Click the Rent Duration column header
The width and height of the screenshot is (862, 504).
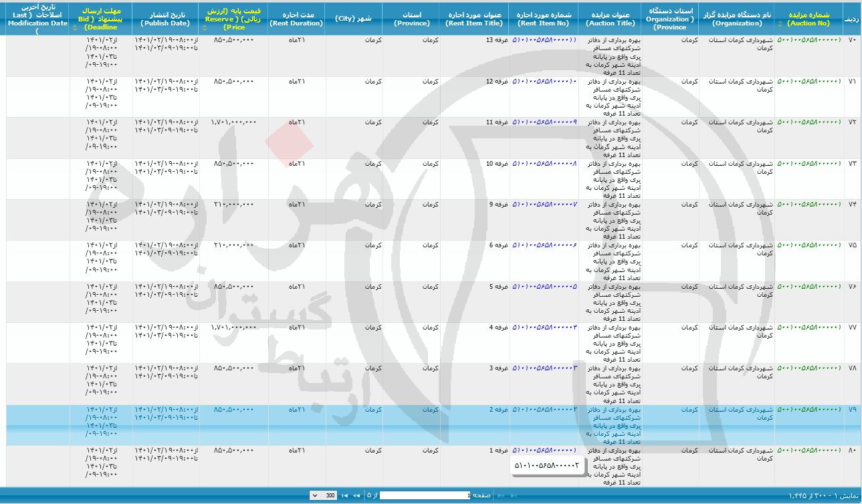coord(296,19)
